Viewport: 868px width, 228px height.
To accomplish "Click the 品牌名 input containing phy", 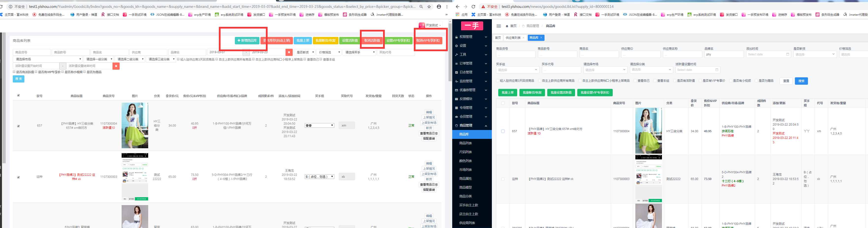I will (724, 54).
